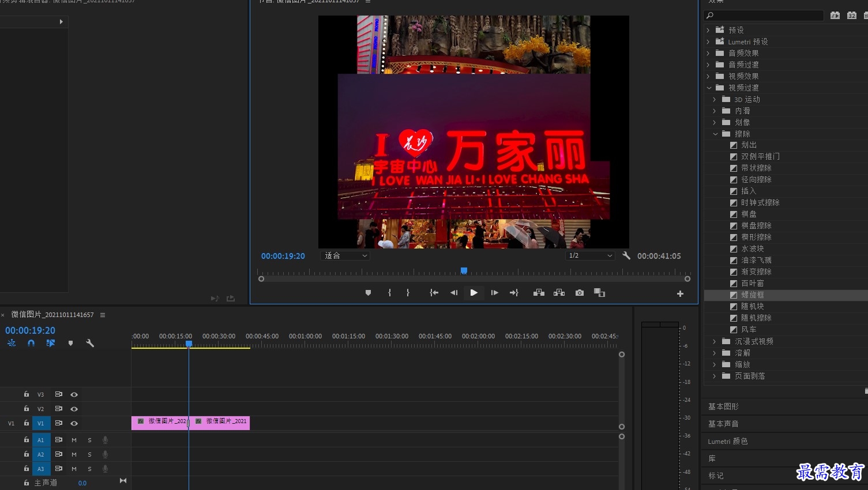Select the A1 target track button
Image resolution: width=868 pixels, height=490 pixels.
(x=41, y=440)
